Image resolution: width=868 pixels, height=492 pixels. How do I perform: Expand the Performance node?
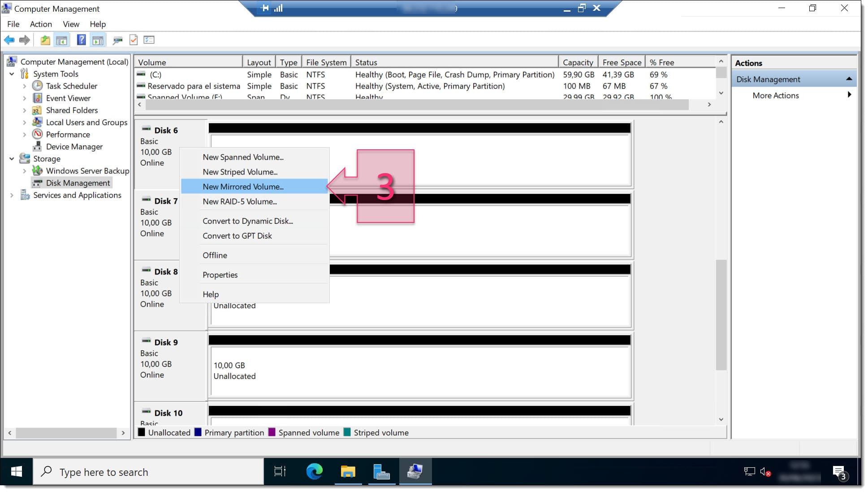25,134
